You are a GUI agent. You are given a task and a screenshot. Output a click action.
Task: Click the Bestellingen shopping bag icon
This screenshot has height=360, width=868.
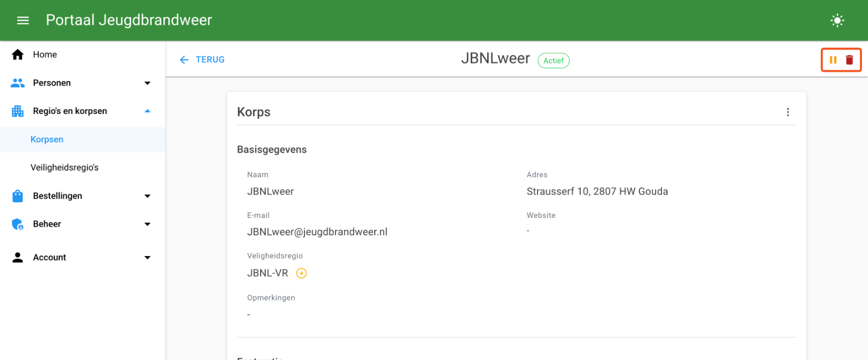coord(18,196)
